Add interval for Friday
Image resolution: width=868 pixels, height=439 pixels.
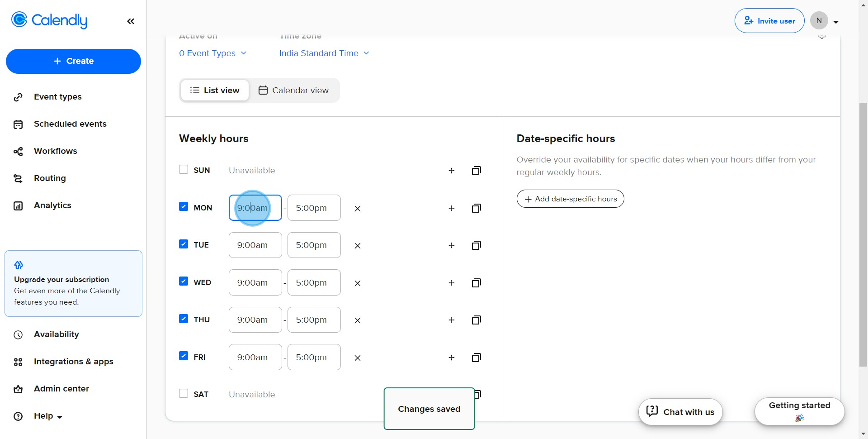pos(451,358)
